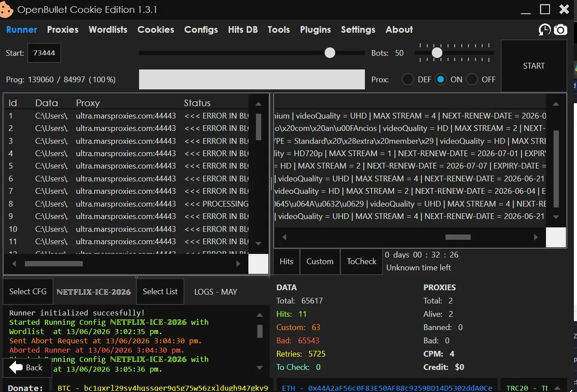Click left arrow of bot list horizontal scrollbar

pyautogui.click(x=14, y=264)
